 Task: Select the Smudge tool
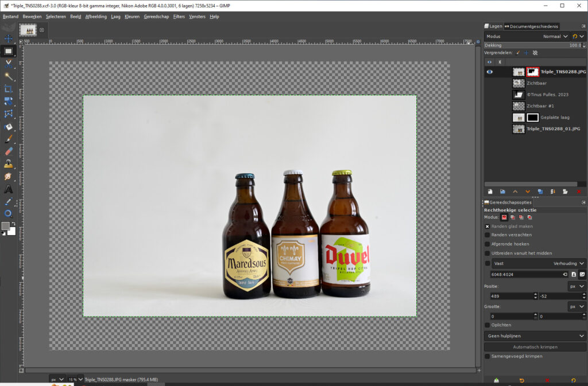click(x=8, y=176)
